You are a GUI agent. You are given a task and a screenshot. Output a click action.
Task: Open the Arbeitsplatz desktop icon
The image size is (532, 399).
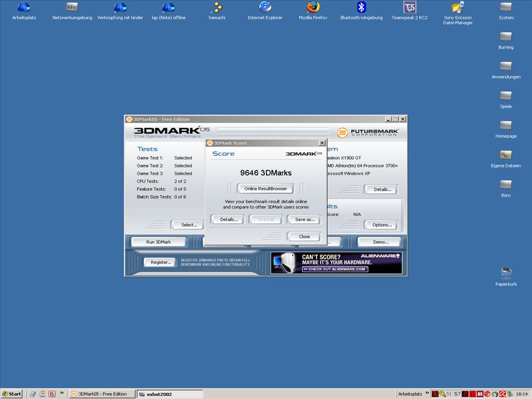(x=24, y=10)
